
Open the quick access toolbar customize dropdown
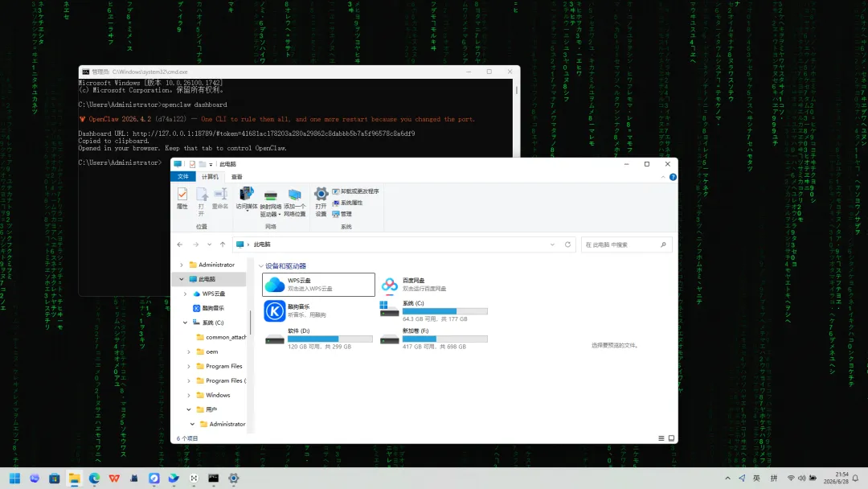click(211, 165)
